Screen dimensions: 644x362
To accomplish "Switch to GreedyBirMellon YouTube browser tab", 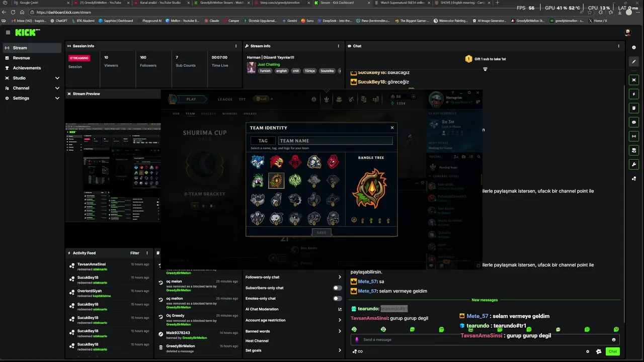I will tap(101, 3).
